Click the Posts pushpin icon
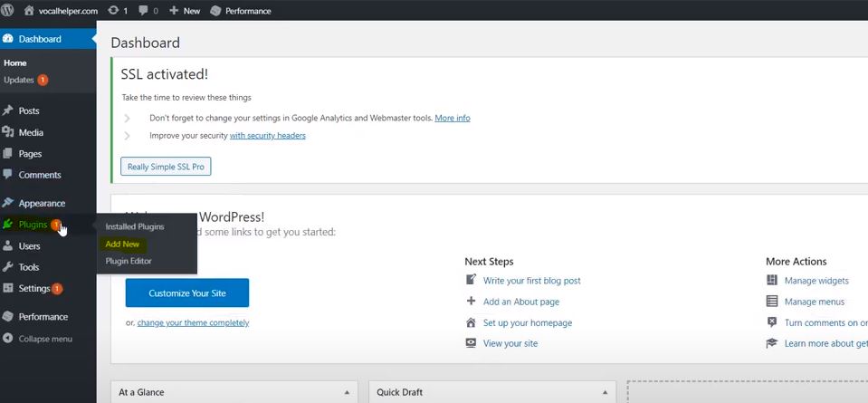This screenshot has height=403, width=868. pos(8,110)
